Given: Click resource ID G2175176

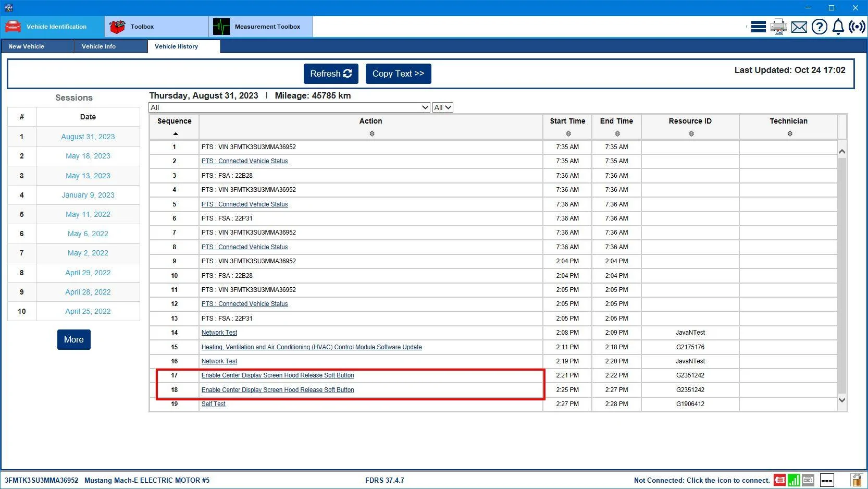Looking at the screenshot, I should 690,347.
